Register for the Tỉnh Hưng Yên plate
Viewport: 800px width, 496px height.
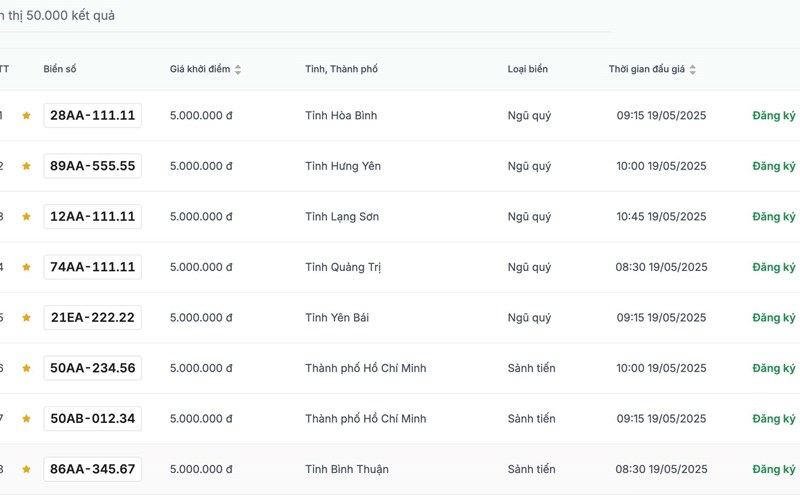(x=774, y=166)
